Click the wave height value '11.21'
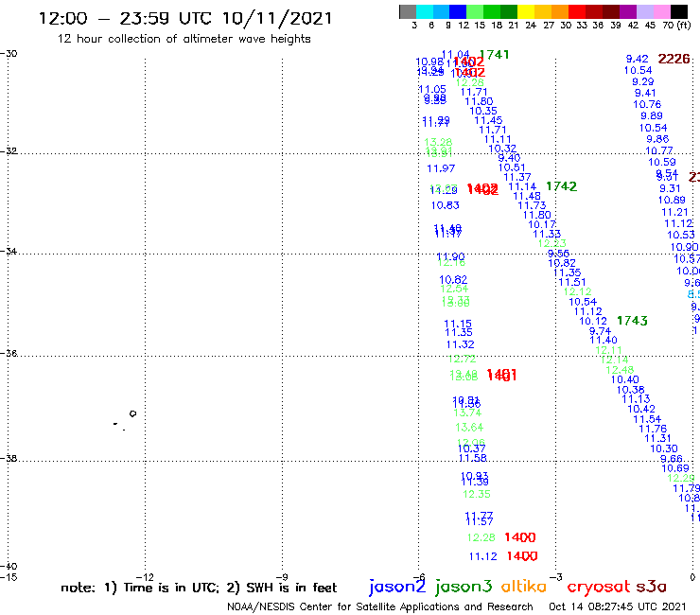The width and height of the screenshot is (700, 615). pos(674,213)
